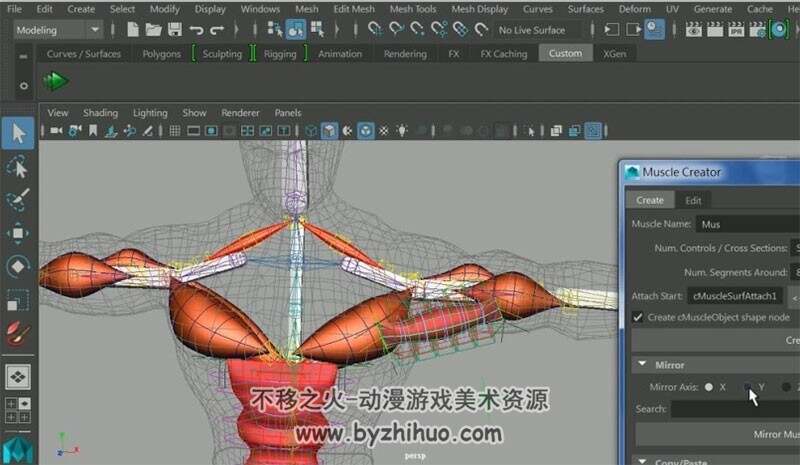Image resolution: width=800 pixels, height=465 pixels.
Task: Collapse the Mirror section
Action: (x=642, y=364)
